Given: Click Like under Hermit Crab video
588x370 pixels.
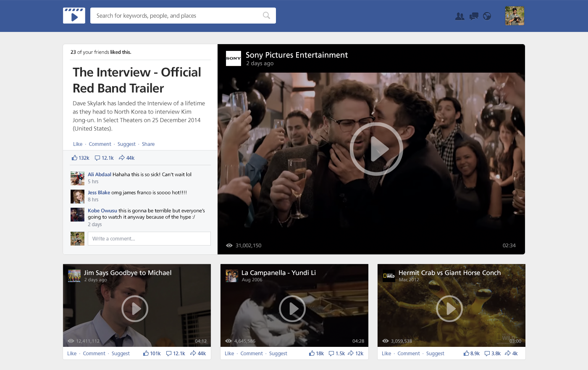Looking at the screenshot, I should point(386,354).
